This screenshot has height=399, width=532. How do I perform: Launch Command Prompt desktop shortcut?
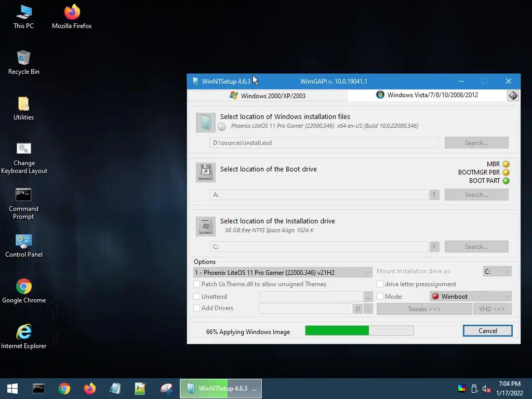click(x=23, y=204)
